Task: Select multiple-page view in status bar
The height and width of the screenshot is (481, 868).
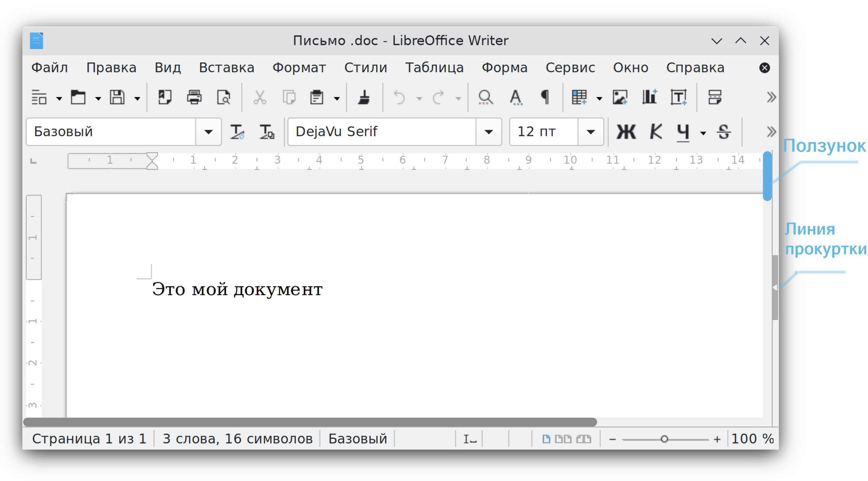Action: tap(563, 439)
